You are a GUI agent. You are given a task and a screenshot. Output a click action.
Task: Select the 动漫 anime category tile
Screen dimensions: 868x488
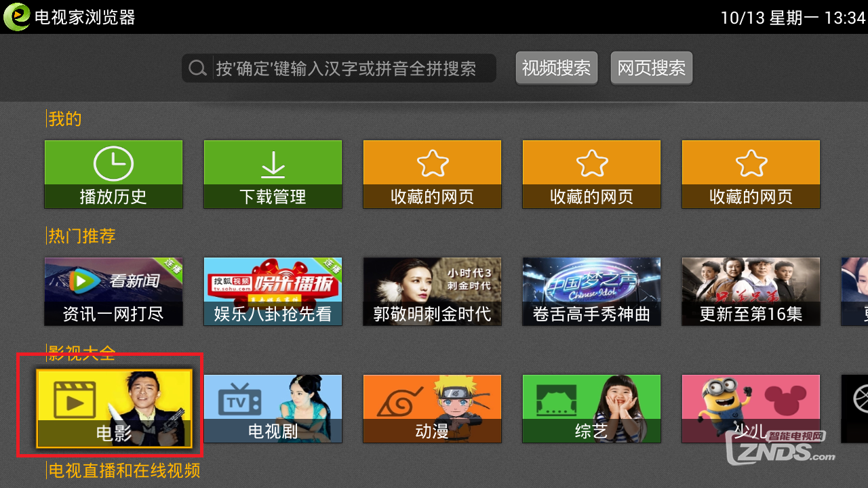click(432, 409)
